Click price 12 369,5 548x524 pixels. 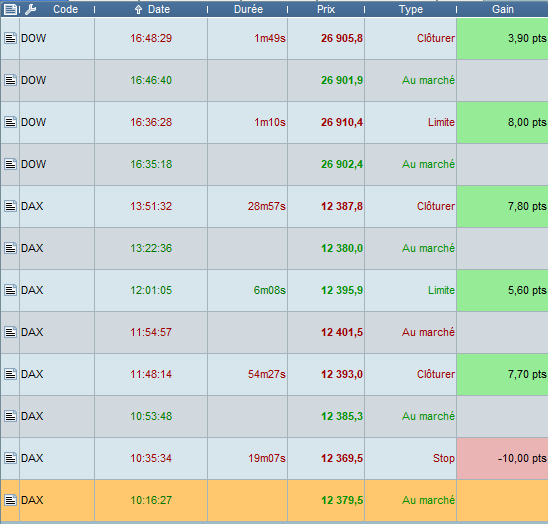click(342, 458)
